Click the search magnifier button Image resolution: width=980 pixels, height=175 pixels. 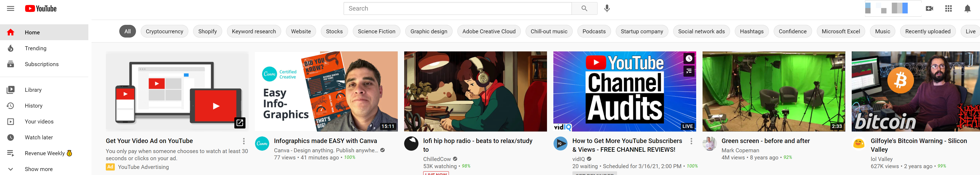[584, 8]
